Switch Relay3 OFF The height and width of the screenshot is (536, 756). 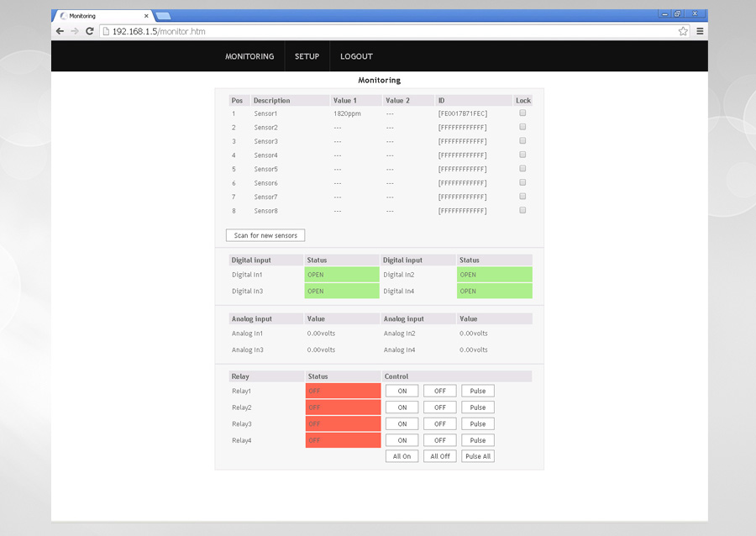coord(439,423)
